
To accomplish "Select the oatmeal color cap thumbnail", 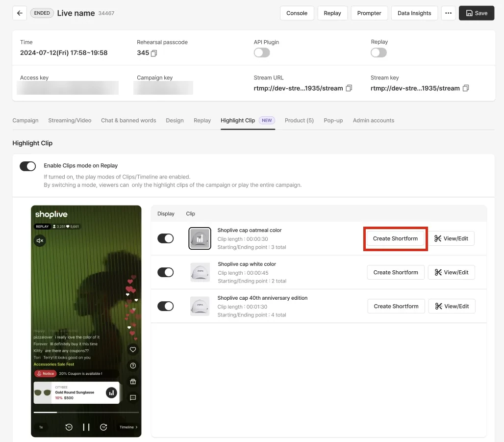I will pos(200,238).
